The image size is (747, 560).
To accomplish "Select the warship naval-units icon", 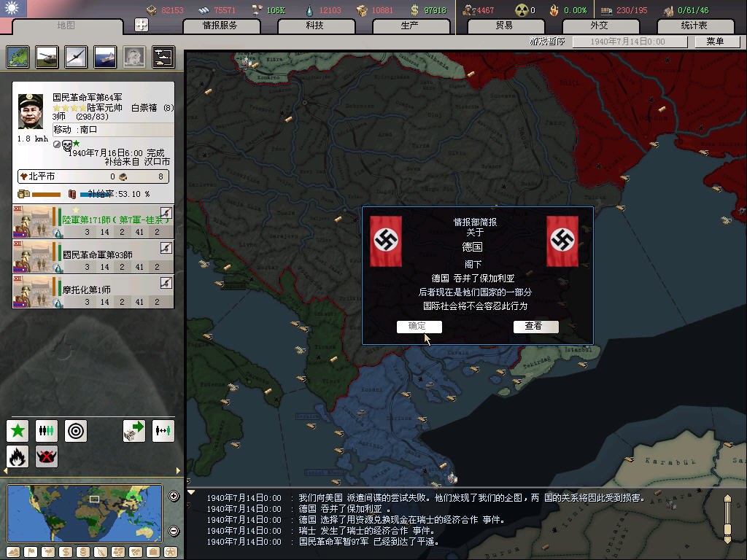I will (x=105, y=57).
